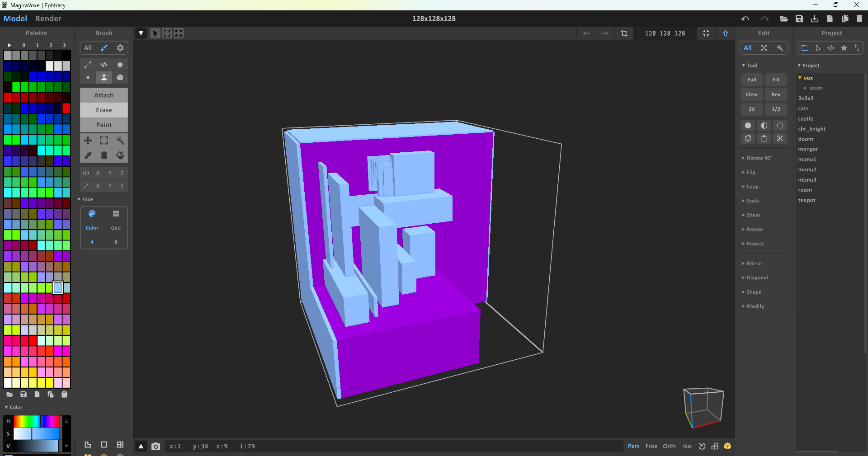Select the Magic wand brush icon
Image resolution: width=868 pixels, height=456 pixels.
(x=120, y=141)
